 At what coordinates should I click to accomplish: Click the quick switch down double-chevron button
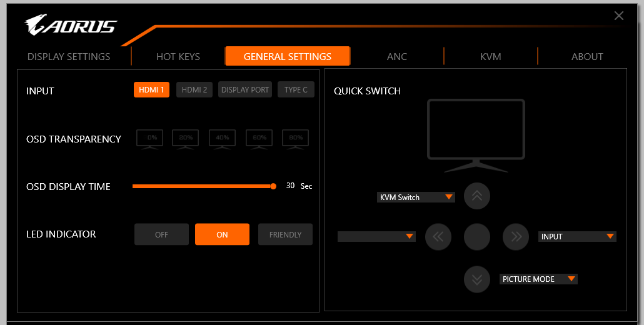point(477,279)
